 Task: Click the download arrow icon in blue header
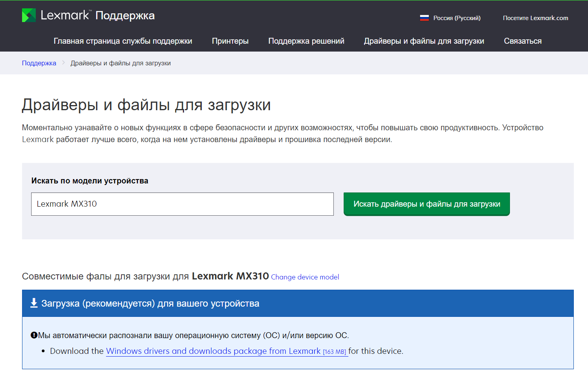click(x=34, y=303)
